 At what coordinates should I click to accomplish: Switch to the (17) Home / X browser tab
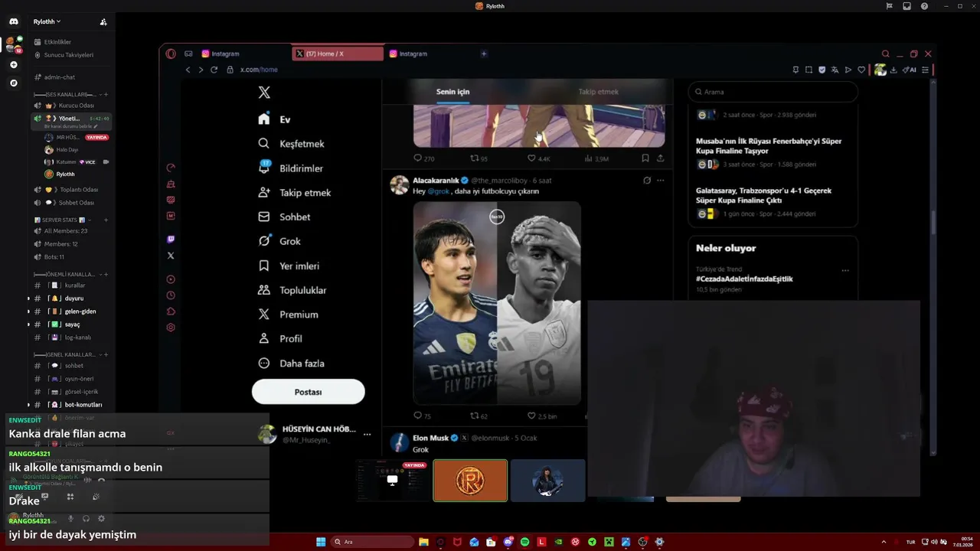pos(337,54)
